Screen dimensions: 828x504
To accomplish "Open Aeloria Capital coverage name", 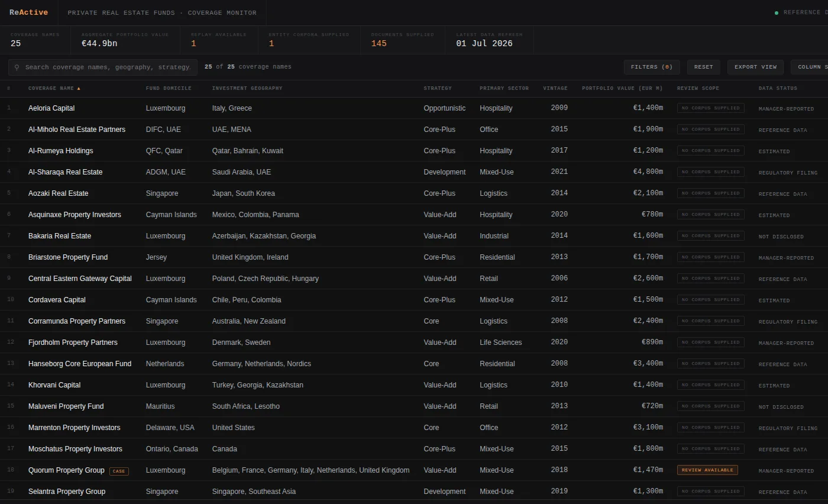I will 51,108.
